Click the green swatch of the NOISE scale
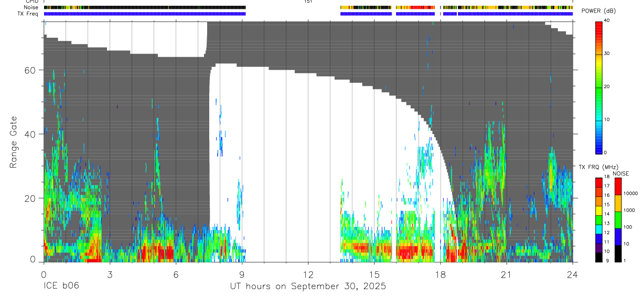The width and height of the screenshot is (644, 297). (618, 220)
